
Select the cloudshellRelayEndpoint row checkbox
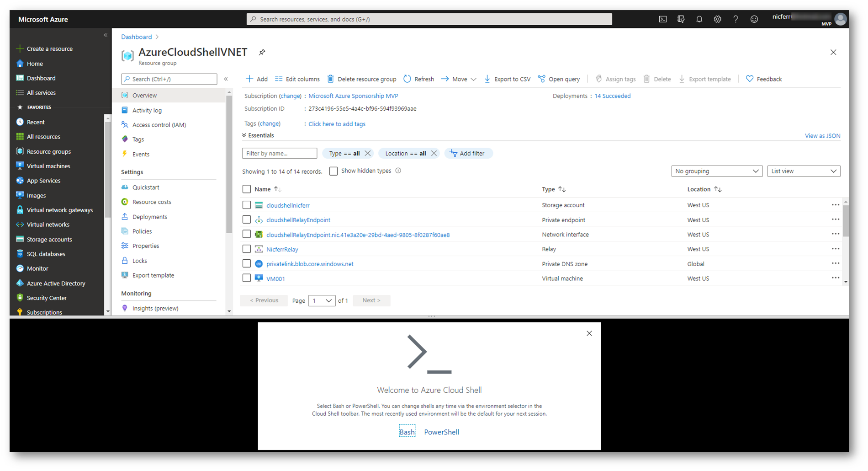pyautogui.click(x=247, y=220)
